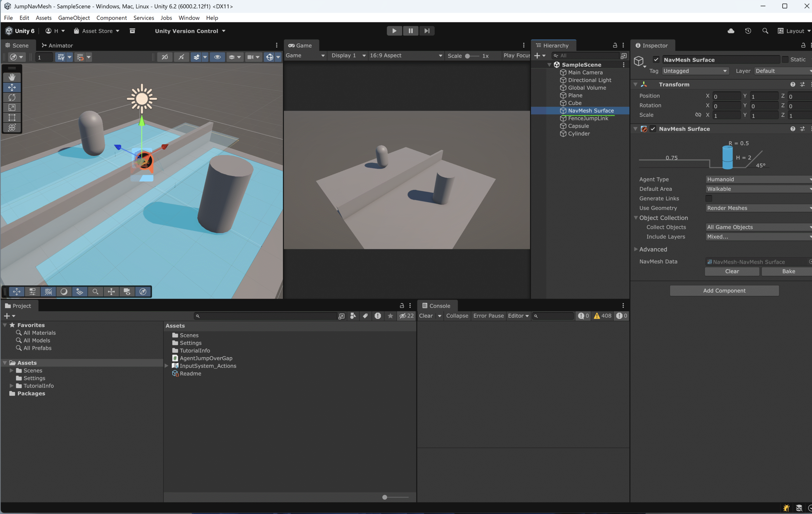Enable the Generate Links checkbox
The height and width of the screenshot is (514, 812).
click(x=709, y=198)
